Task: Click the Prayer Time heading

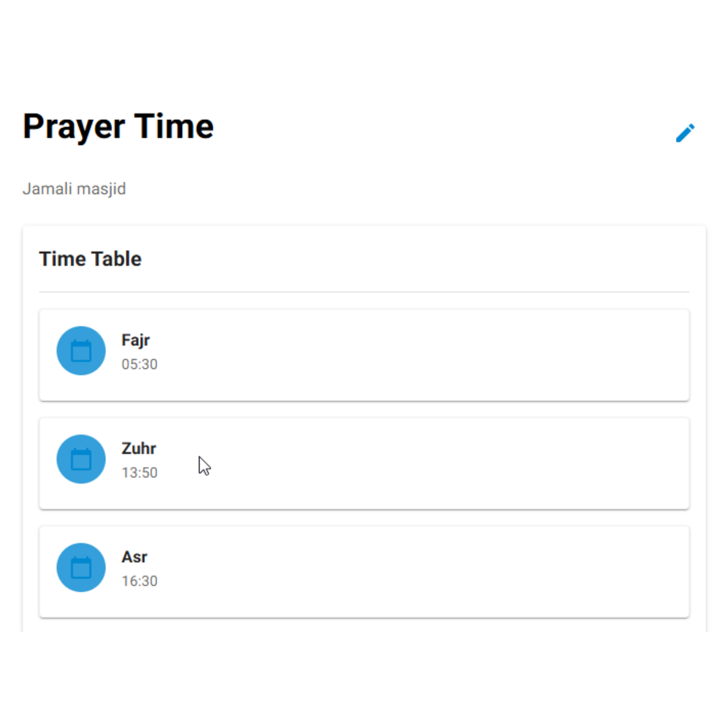Action: coord(118,126)
